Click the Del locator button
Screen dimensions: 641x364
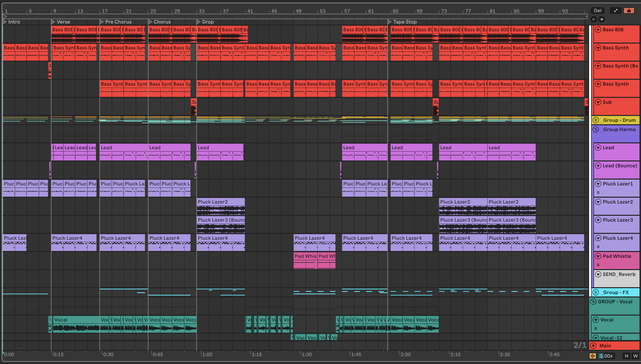[597, 11]
